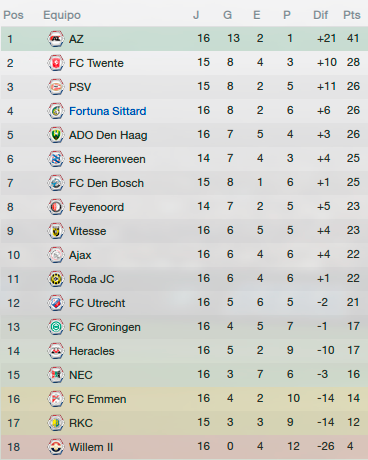
Task: Click Fortuna Sittard's crest icon
Action: point(56,111)
